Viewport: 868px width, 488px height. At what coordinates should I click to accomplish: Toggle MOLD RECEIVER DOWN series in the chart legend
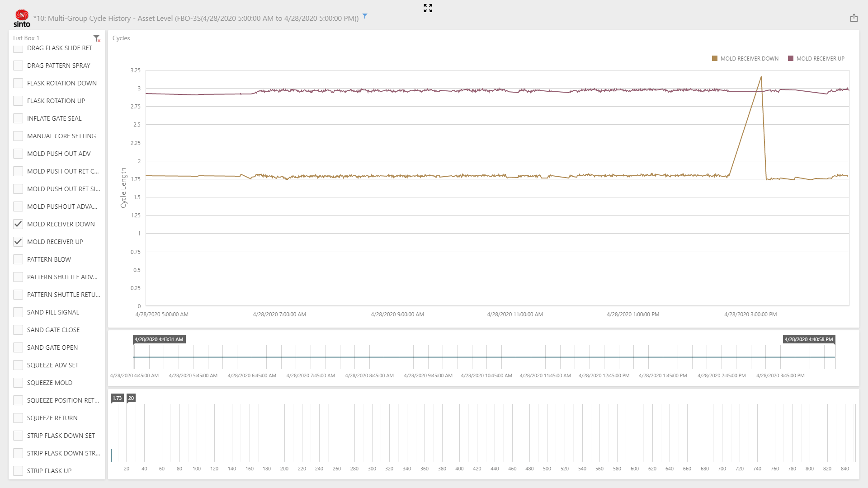745,58
